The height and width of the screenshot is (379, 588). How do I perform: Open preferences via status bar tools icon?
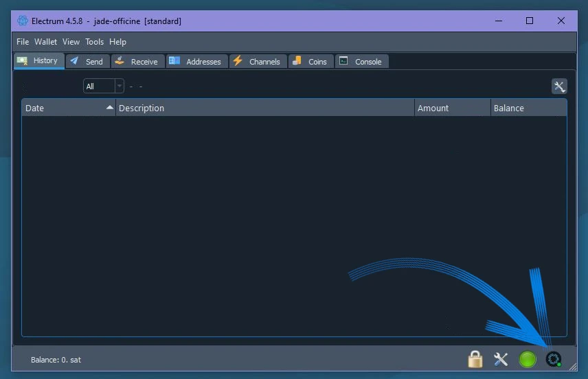pos(501,359)
